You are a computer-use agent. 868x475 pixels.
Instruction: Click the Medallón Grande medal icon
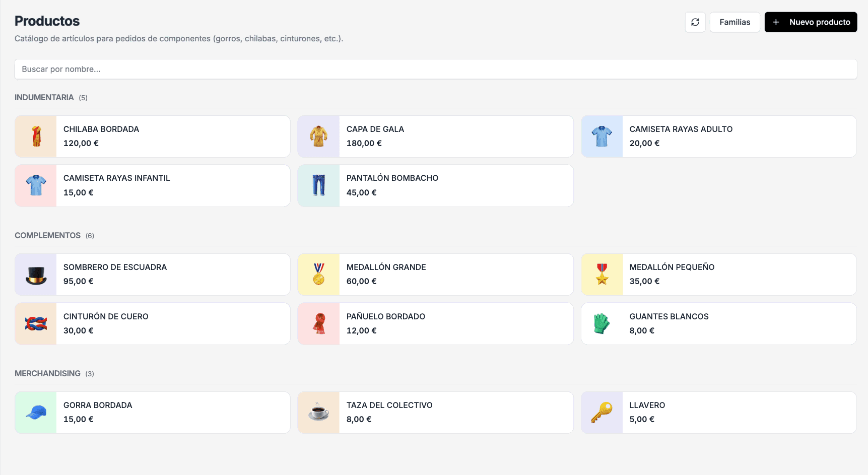click(319, 275)
